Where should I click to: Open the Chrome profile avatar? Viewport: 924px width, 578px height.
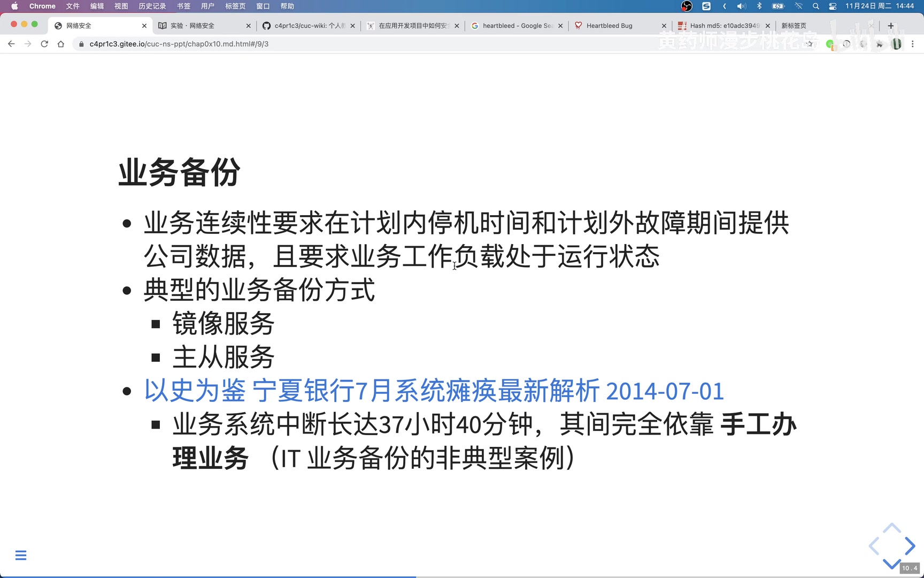pyautogui.click(x=897, y=44)
